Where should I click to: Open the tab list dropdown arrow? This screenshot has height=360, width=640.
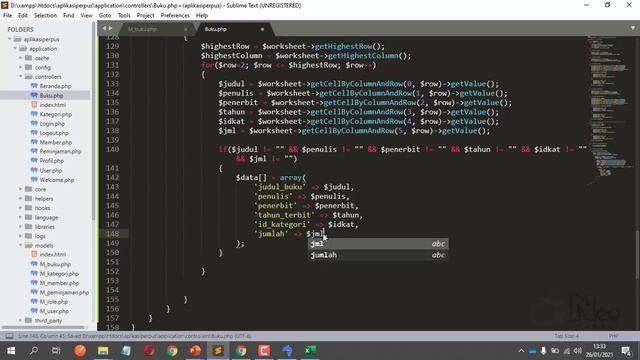pos(633,28)
